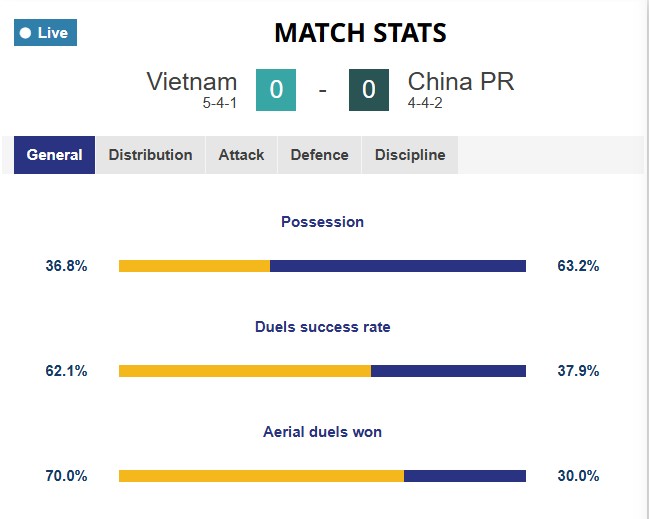Click China PR's 4-4-2 formation text
This screenshot has height=519, width=649.
(x=427, y=102)
